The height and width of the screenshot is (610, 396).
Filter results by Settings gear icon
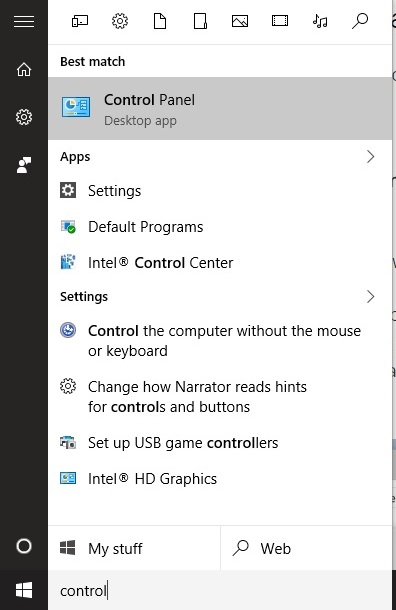(x=120, y=21)
